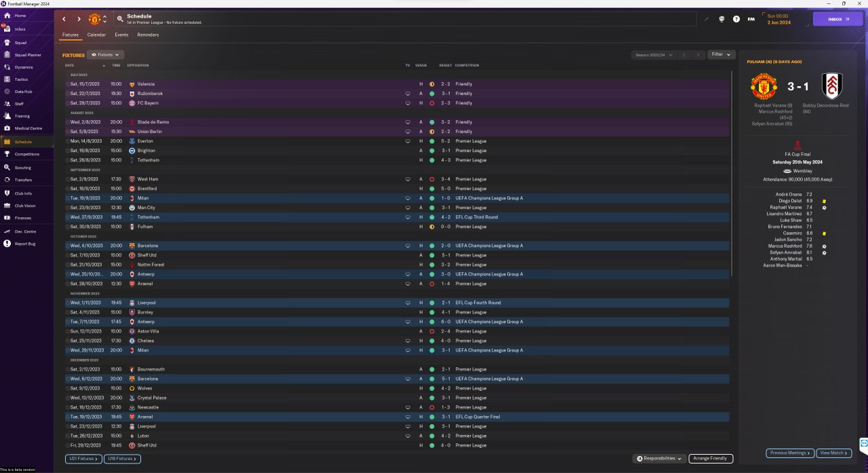
Task: Click the TeamViewer tray icon at right edge
Action: coord(863,444)
